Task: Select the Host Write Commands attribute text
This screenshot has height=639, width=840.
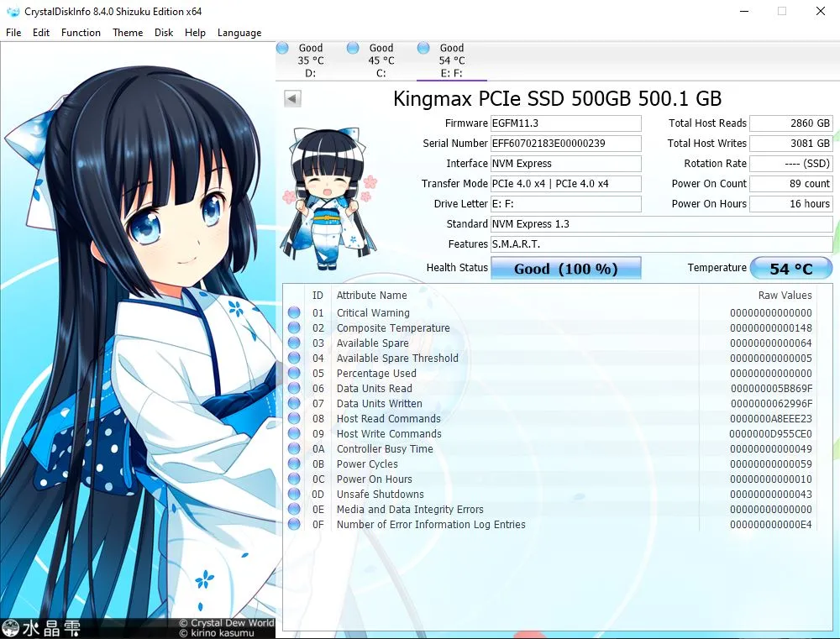Action: (389, 434)
